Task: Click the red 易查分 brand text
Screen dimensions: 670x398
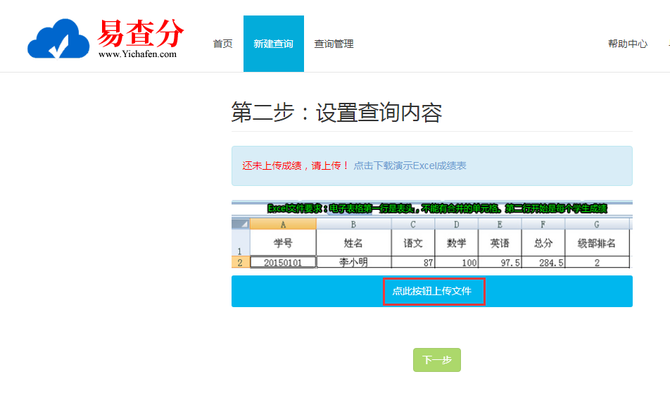Action: click(140, 33)
